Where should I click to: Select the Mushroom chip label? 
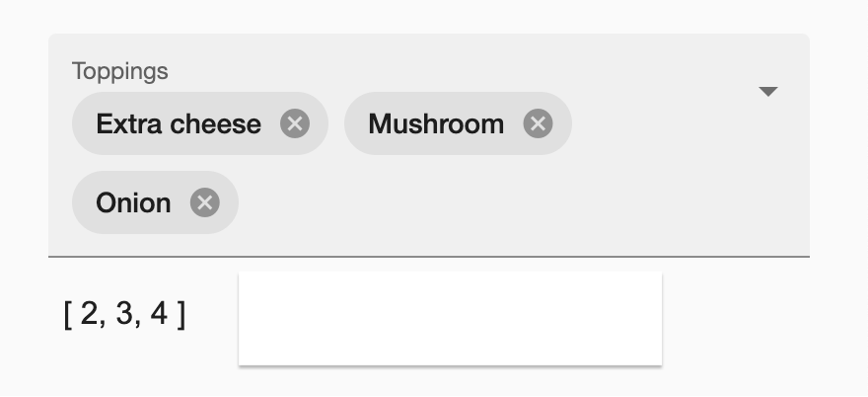coord(436,123)
